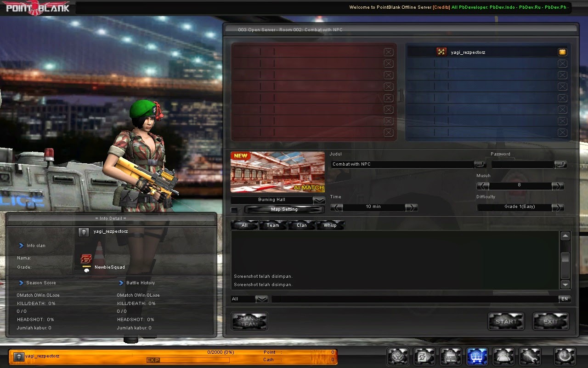Open the community friends icon
Screen dimensions: 588x368
(x=503, y=356)
